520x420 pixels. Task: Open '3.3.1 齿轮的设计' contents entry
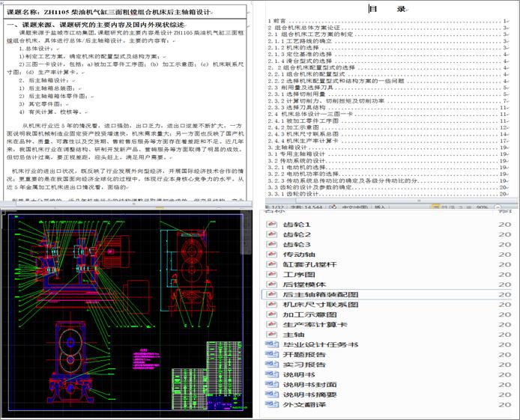[x=388, y=194]
